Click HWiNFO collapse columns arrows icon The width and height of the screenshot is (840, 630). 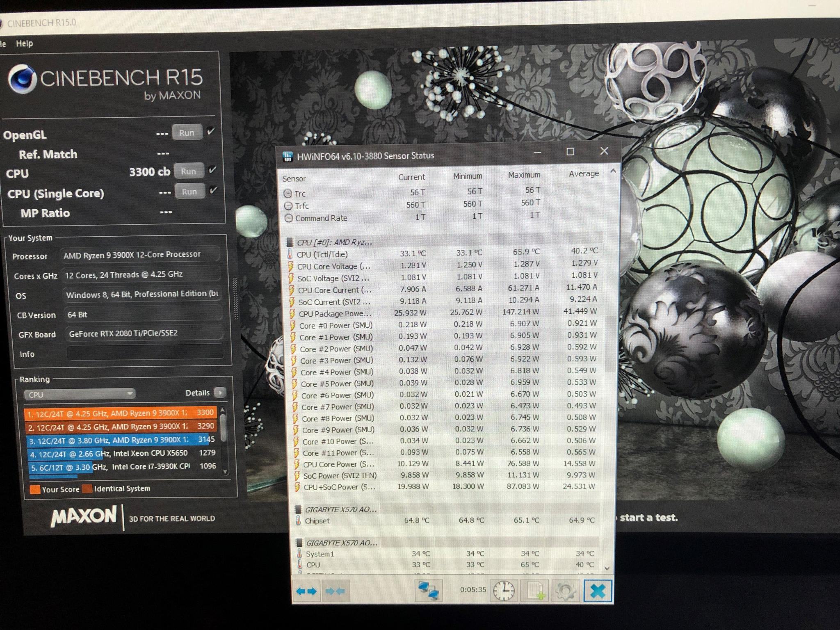pyautogui.click(x=335, y=591)
